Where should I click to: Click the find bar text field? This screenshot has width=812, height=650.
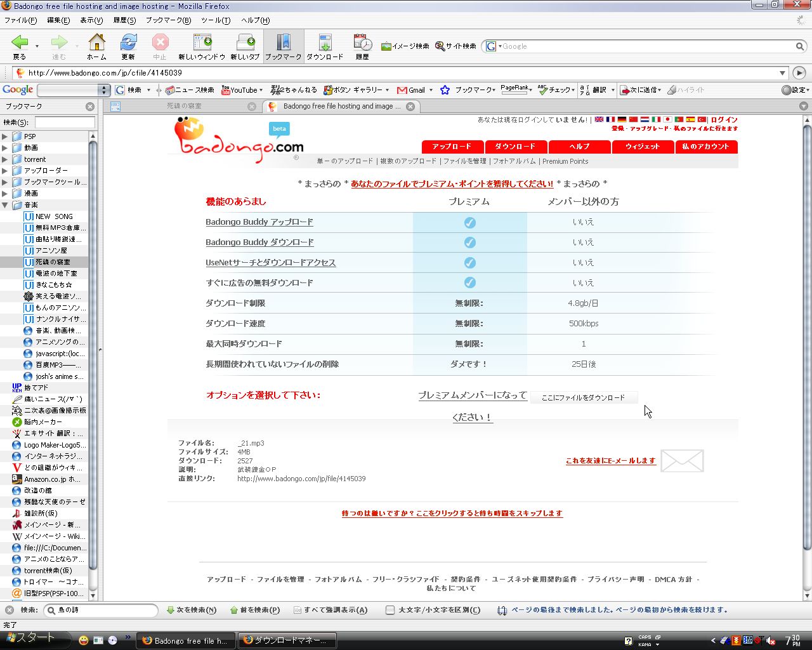[100, 610]
